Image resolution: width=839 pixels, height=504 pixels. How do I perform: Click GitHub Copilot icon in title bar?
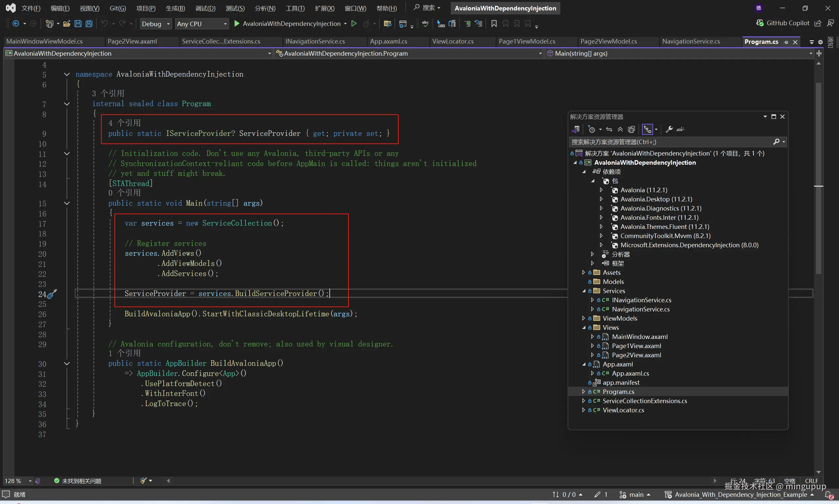coord(760,23)
